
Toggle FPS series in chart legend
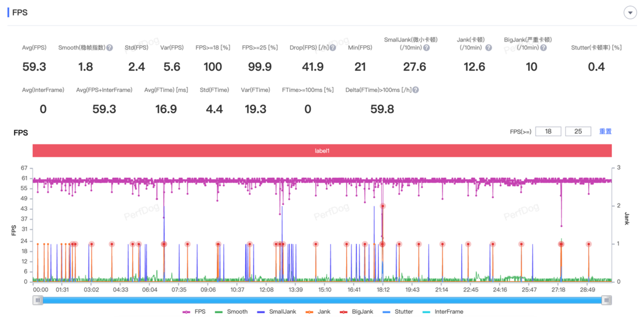tap(194, 312)
